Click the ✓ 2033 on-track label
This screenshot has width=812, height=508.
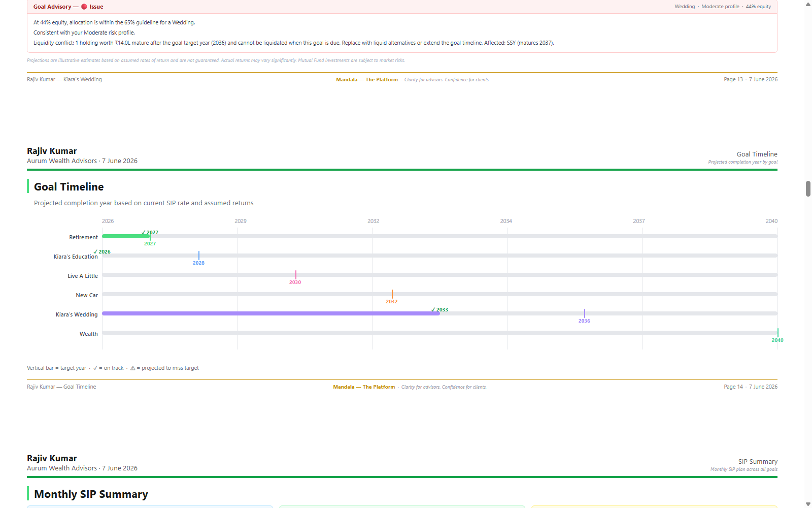coord(439,309)
